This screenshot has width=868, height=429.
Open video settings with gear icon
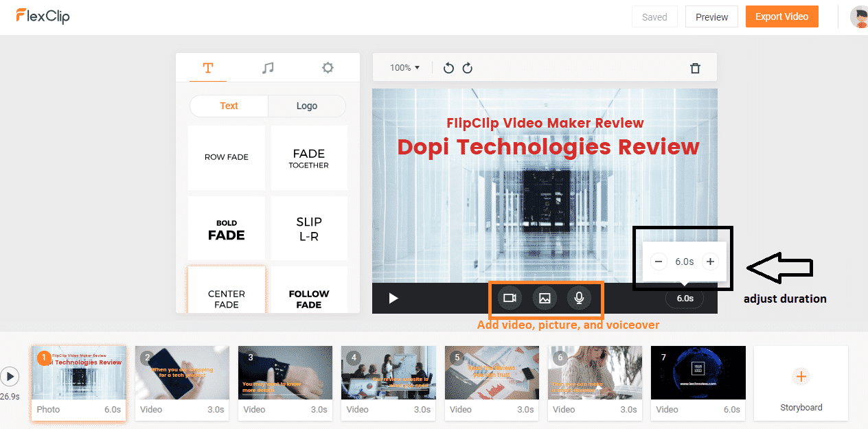pyautogui.click(x=328, y=67)
